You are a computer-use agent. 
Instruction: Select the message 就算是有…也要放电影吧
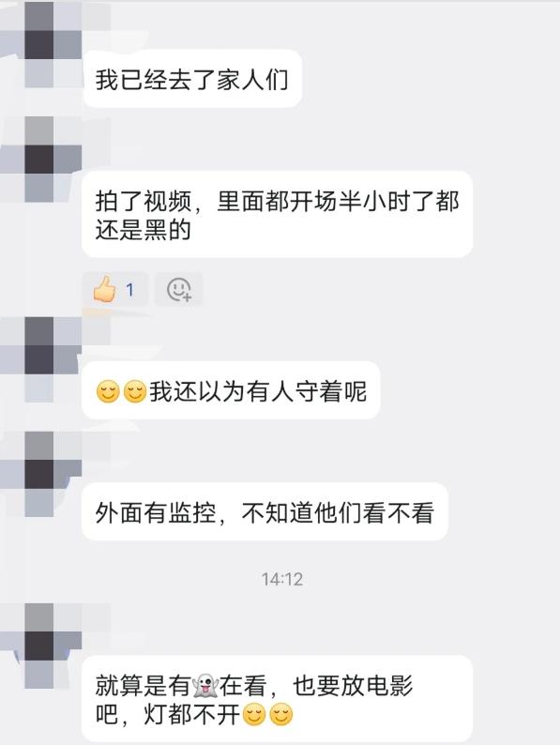(278, 699)
